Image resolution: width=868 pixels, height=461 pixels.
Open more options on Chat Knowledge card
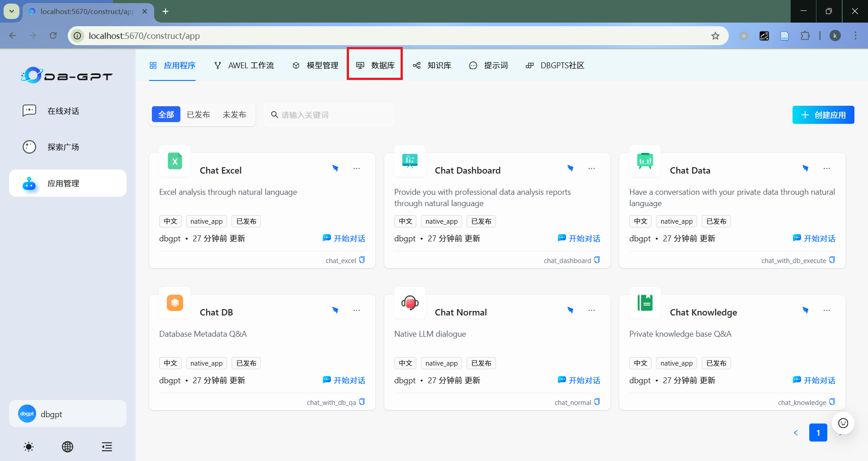pos(826,310)
